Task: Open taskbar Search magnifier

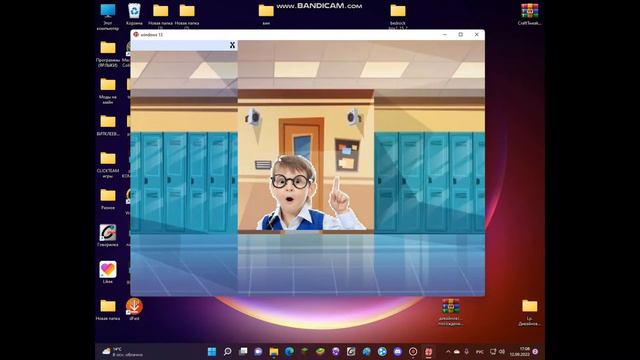Action: (x=227, y=351)
